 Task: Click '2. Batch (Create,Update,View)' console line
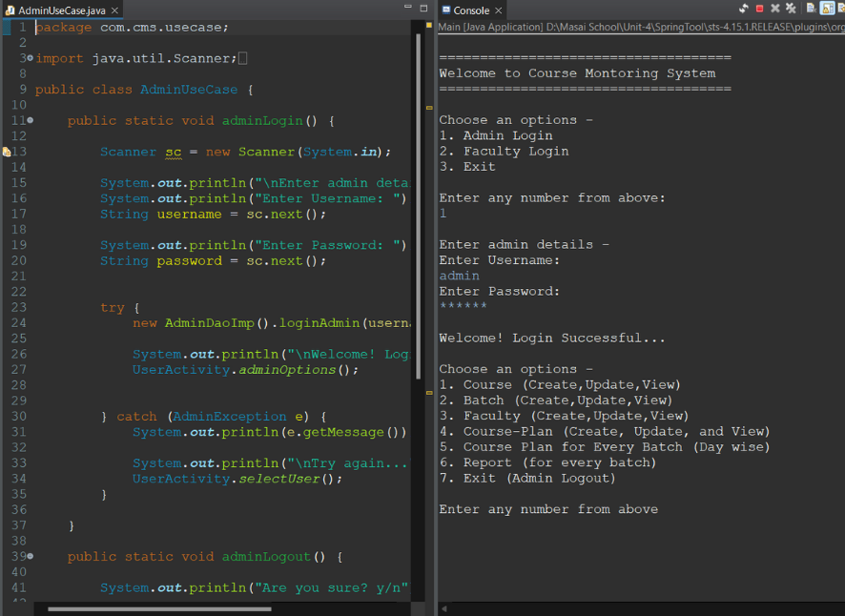click(556, 400)
